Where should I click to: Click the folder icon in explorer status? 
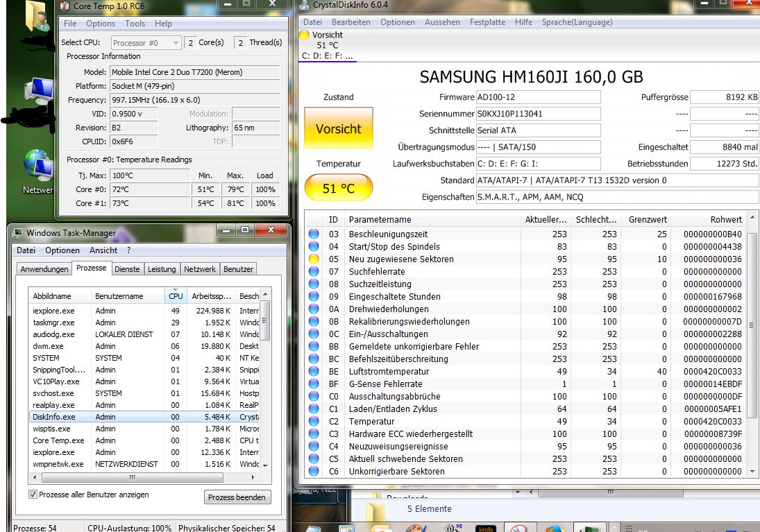pos(376,512)
